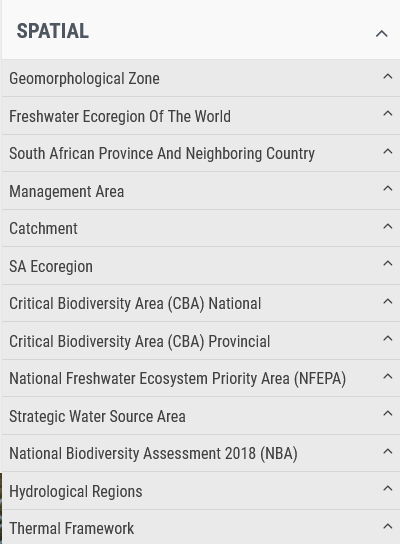Toggle the Thermal Framework chevron
The width and height of the screenshot is (400, 544).
tap(388, 526)
